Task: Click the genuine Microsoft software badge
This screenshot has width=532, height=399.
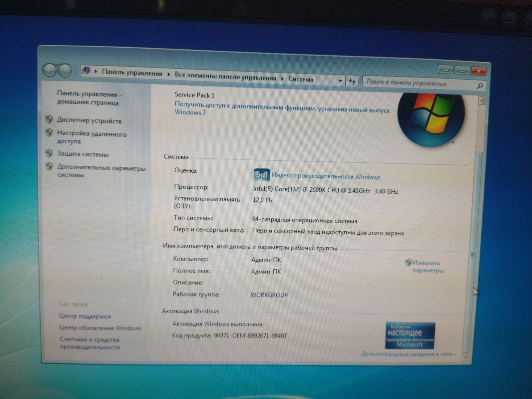Action: click(x=410, y=336)
